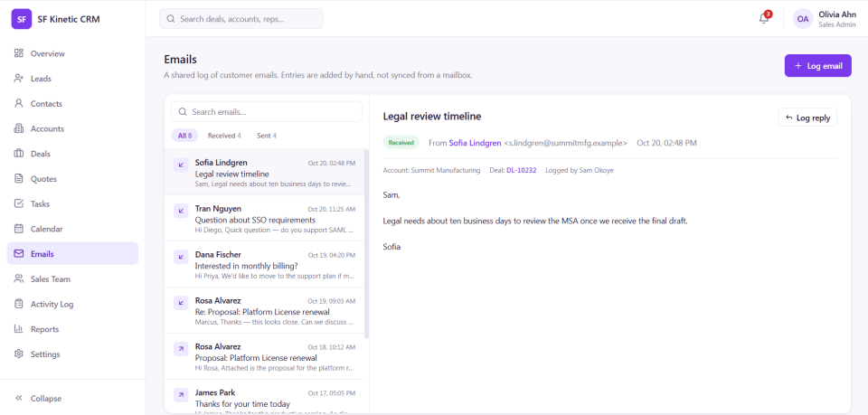
Task: Click the Sales Team people icon
Action: [x=19, y=278]
